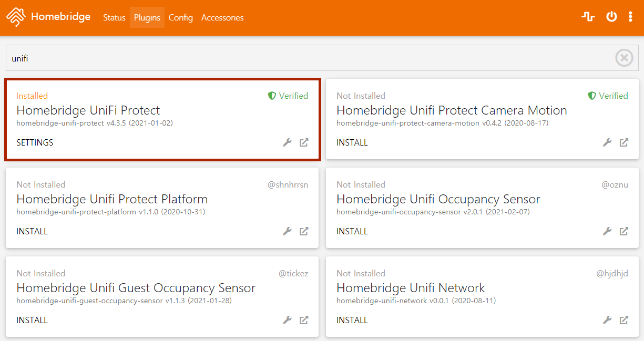Open external link for Unifi Occupancy Sensor

[623, 231]
